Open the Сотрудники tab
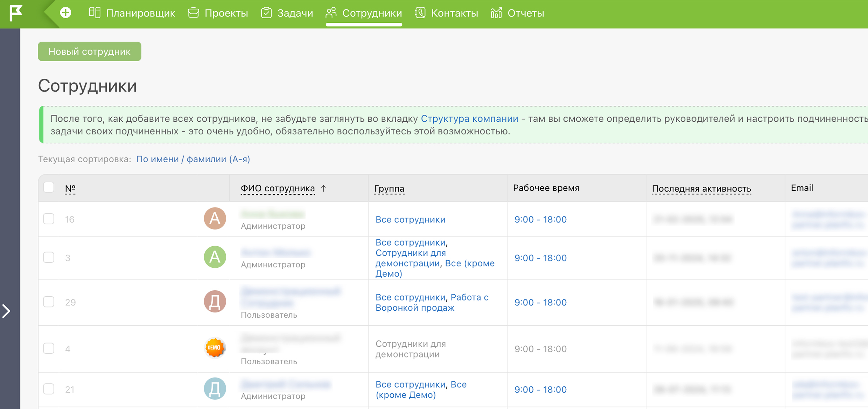The height and width of the screenshot is (409, 868). click(364, 13)
